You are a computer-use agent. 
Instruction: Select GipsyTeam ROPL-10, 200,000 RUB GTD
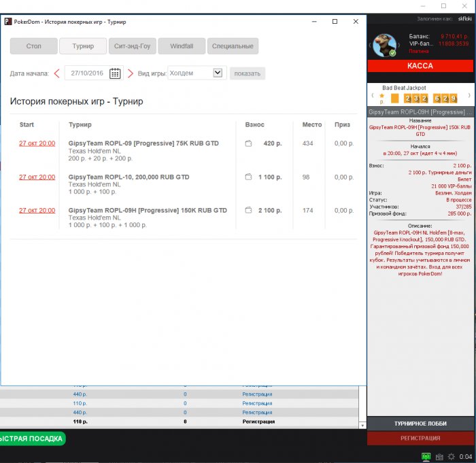(129, 177)
